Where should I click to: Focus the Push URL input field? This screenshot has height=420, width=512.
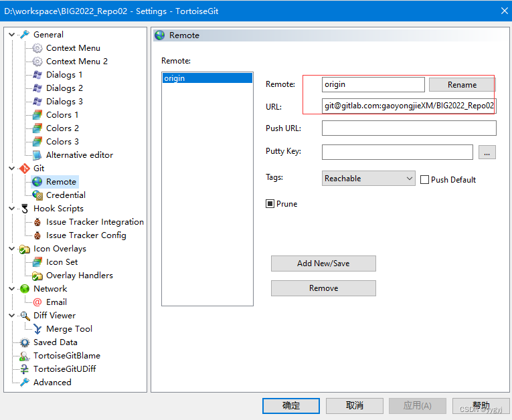tap(409, 128)
